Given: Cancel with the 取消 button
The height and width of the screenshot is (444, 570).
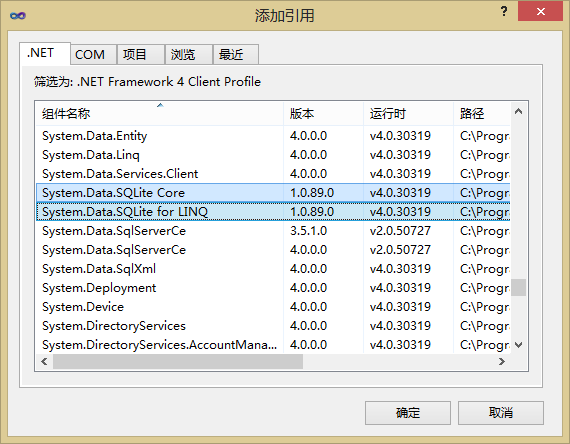Looking at the screenshot, I should click(501, 413).
